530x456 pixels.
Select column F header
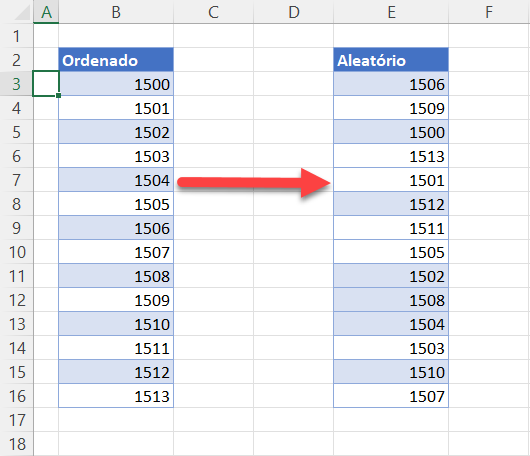coord(489,12)
